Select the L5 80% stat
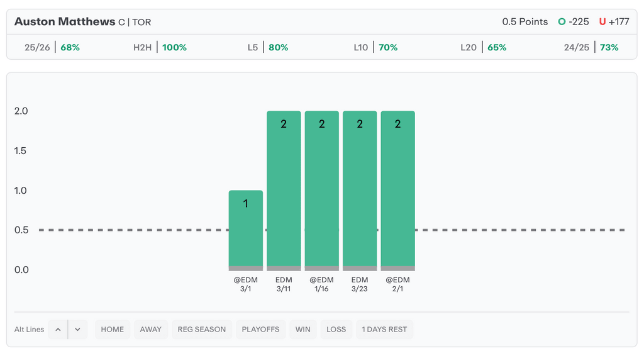Image resolution: width=644 pixels, height=356 pixels. 268,47
